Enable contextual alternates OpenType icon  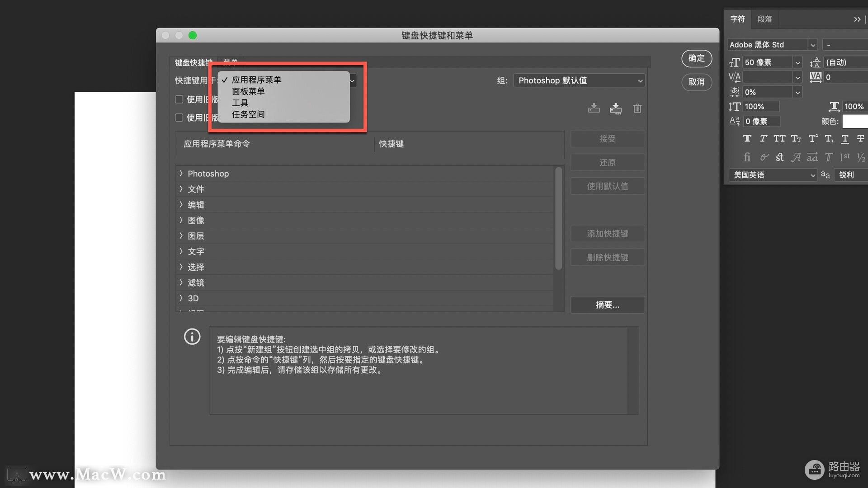(x=764, y=157)
